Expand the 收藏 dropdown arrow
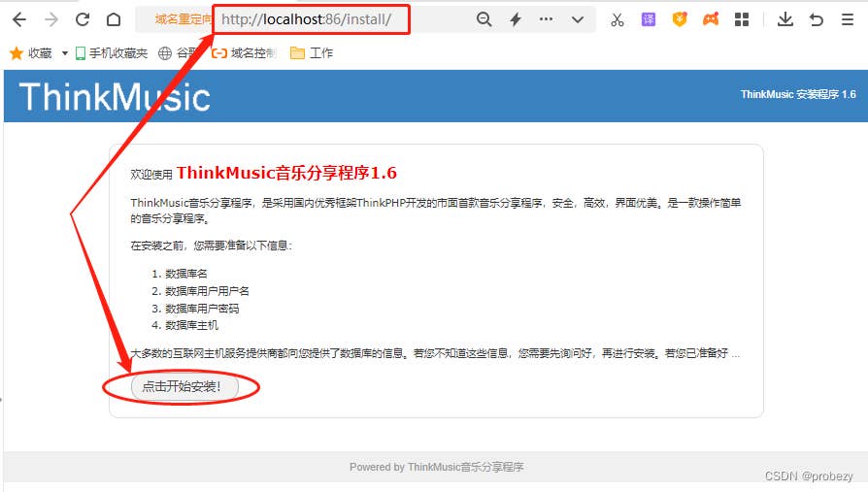 click(x=64, y=53)
